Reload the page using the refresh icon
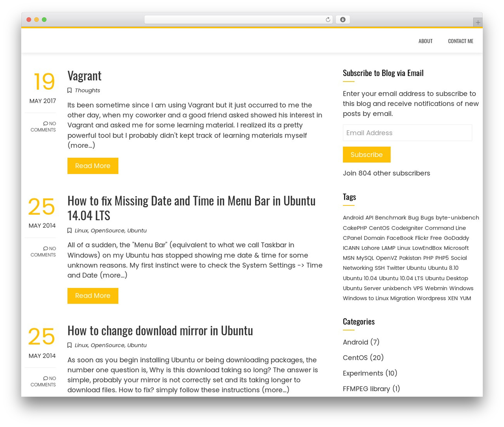Image resolution: width=504 pixels, height=427 pixels. point(328,20)
